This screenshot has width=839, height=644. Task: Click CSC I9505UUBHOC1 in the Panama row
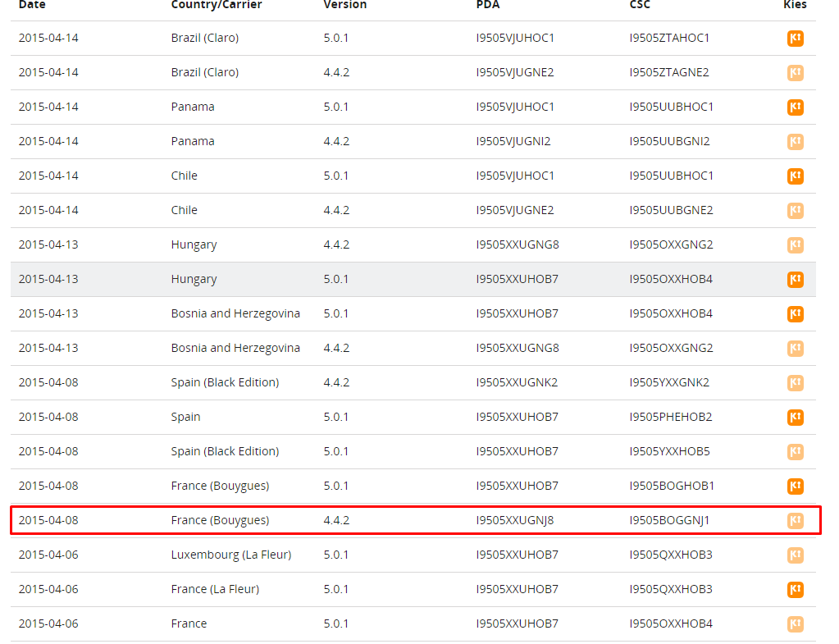(671, 107)
